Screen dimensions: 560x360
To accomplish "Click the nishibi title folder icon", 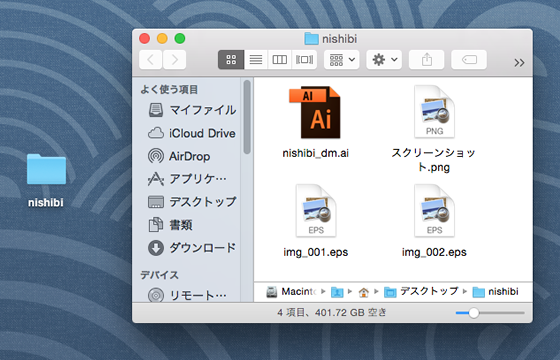I will [311, 39].
